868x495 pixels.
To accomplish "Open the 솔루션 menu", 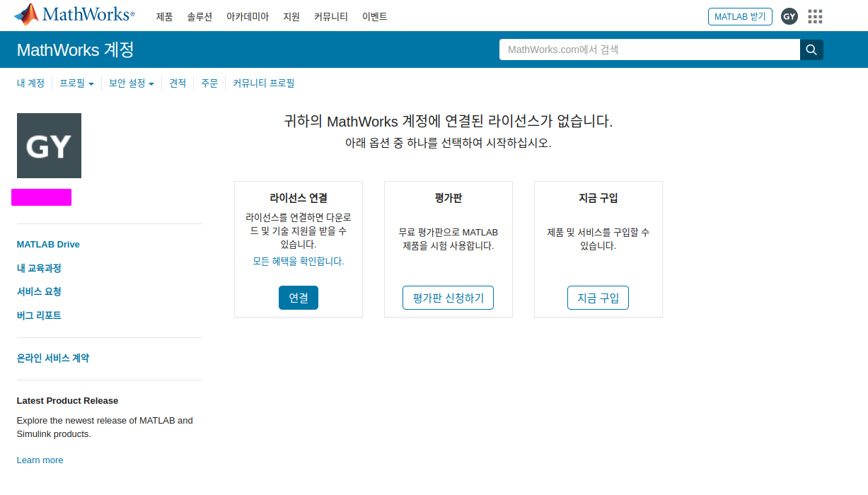I will 199,16.
